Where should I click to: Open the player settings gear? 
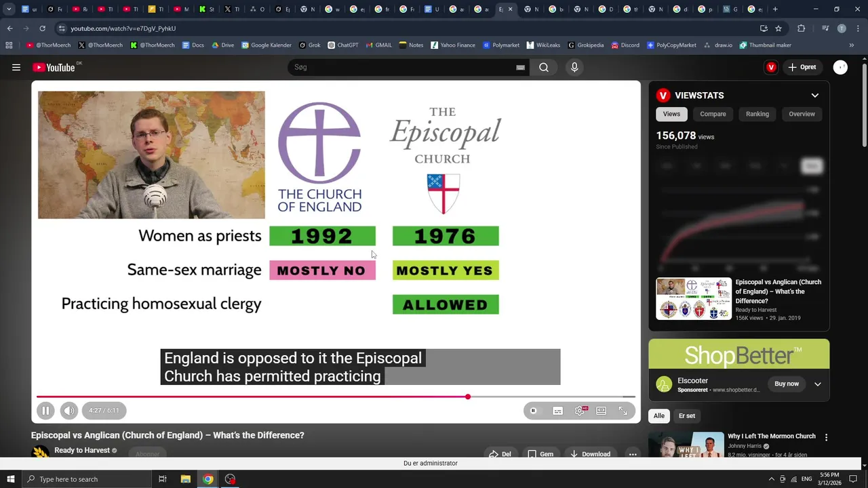click(580, 411)
